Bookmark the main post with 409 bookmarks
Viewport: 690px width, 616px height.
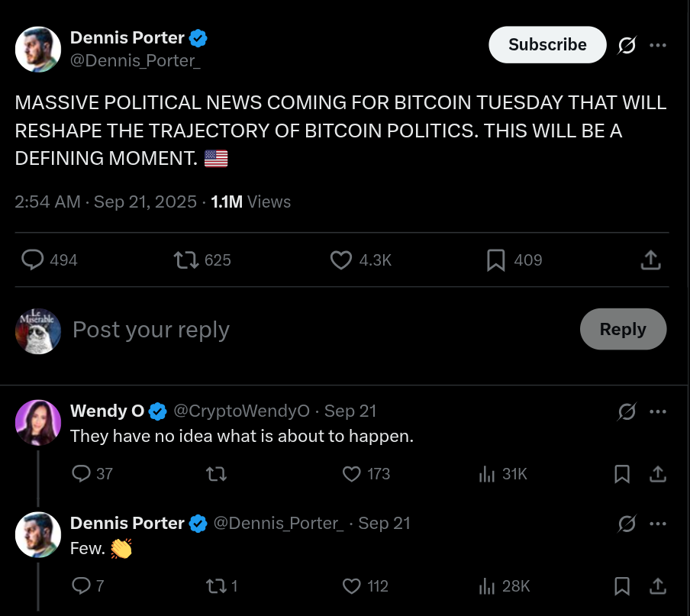pos(496,260)
